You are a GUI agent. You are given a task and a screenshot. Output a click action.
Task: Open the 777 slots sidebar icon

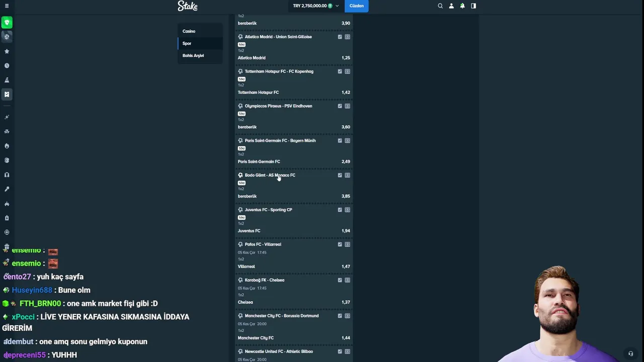pyautogui.click(x=7, y=131)
